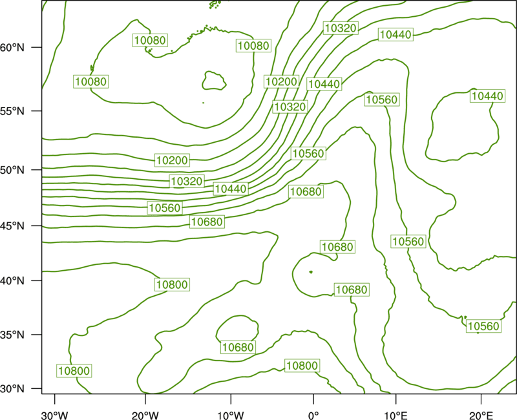Click the 10560 contour label nearest 20°E
Viewport: 517px width, 420px height.
click(483, 326)
